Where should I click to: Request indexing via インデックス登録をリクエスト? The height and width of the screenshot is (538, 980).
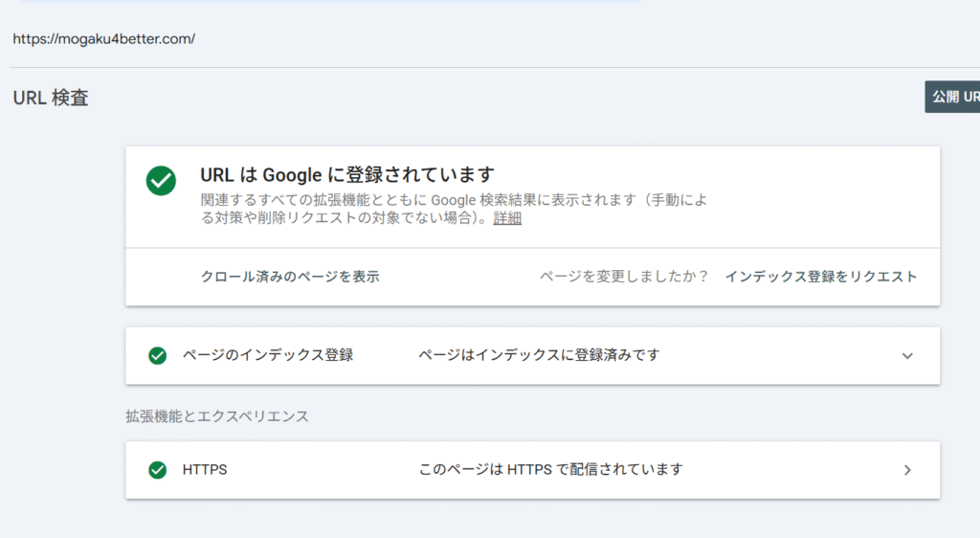point(820,277)
